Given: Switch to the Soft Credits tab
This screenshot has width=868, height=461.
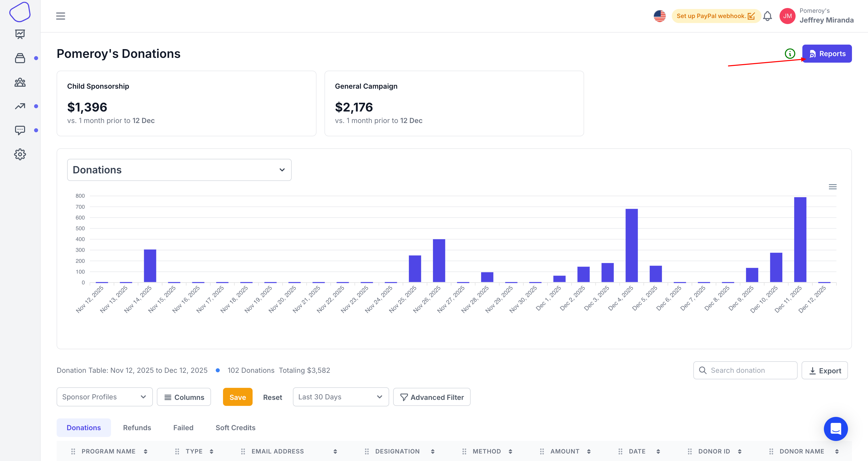Looking at the screenshot, I should pyautogui.click(x=235, y=428).
